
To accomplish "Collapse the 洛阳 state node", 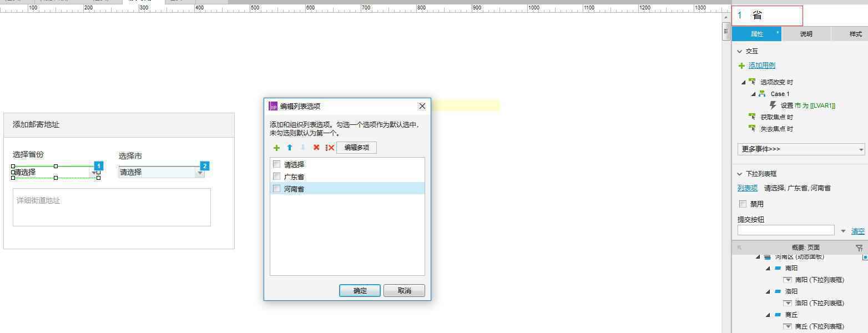I will 768,291.
